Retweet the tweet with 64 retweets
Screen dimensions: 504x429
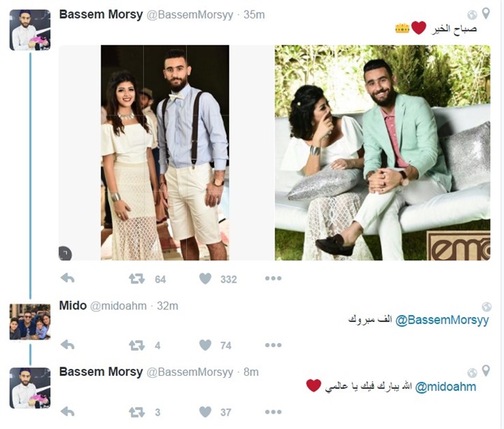tap(137, 279)
